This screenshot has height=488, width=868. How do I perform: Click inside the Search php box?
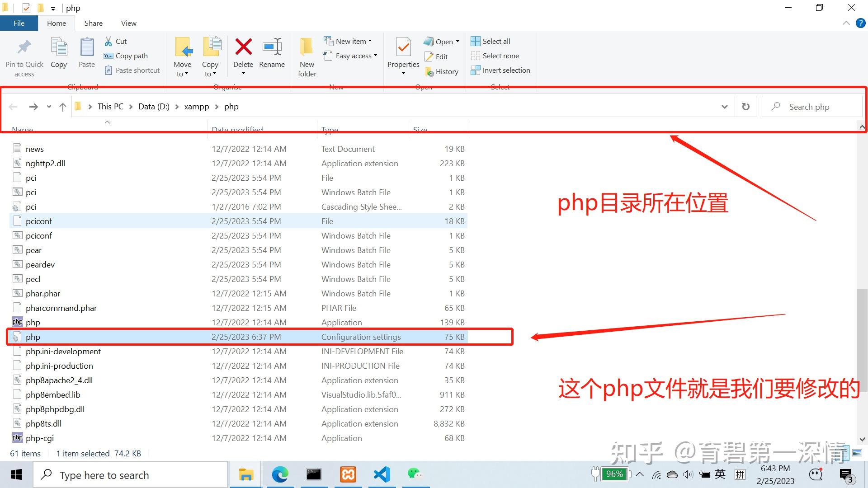[x=814, y=107]
